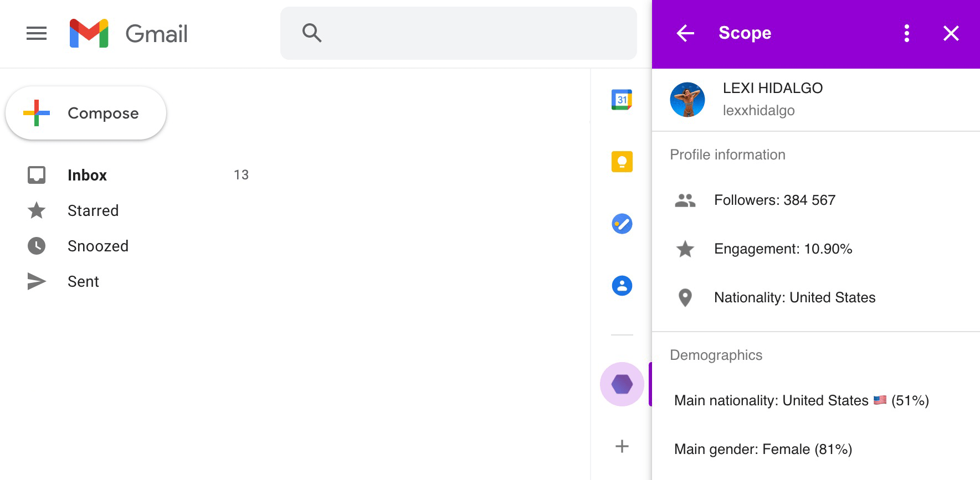Viewport: 980px width, 480px height.
Task: Click the Inbox unread count 13
Action: [x=241, y=175]
